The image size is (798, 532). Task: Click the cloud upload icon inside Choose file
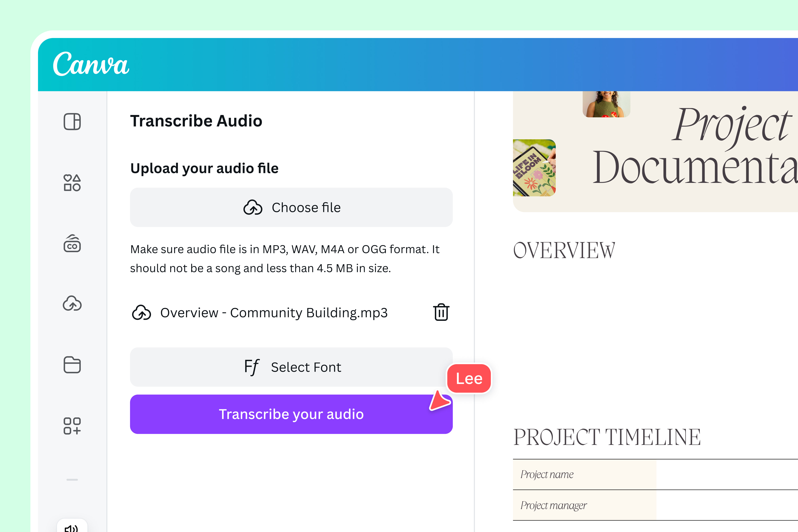tap(253, 207)
